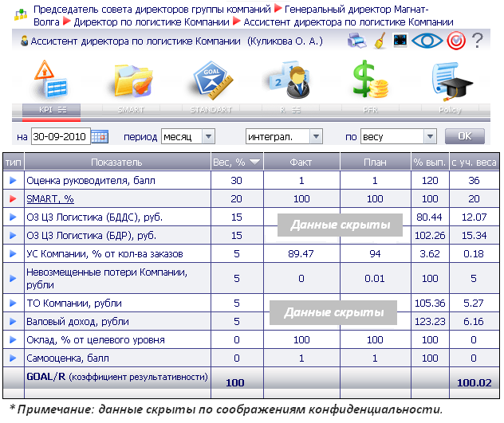
Task: Switch to the R tab
Action: click(289, 110)
